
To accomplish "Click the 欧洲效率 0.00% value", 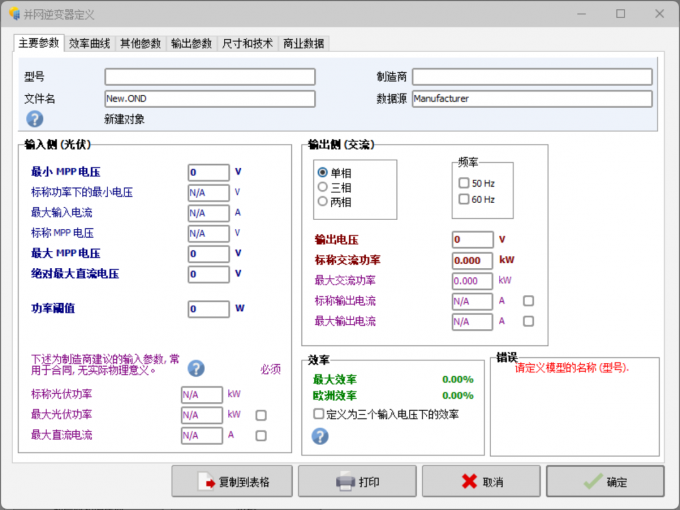I will point(458,396).
